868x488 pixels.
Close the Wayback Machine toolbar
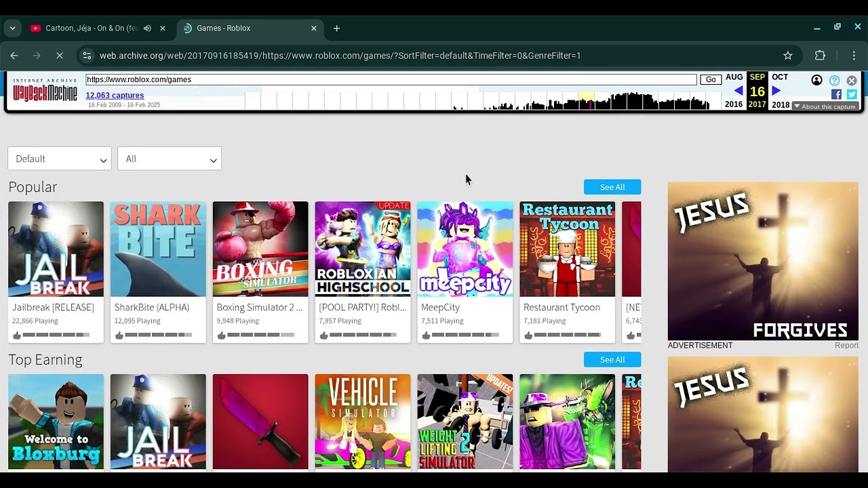tap(852, 81)
